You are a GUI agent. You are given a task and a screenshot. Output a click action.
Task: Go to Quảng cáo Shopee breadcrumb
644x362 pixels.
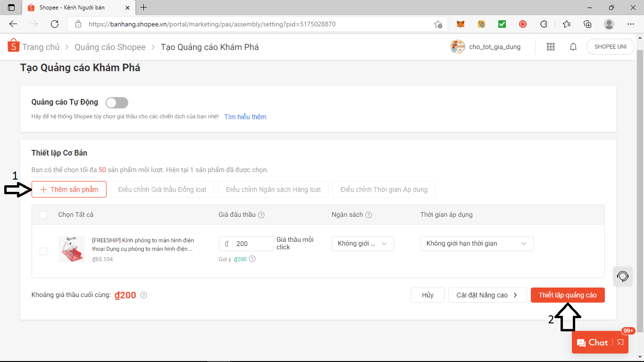pos(110,47)
